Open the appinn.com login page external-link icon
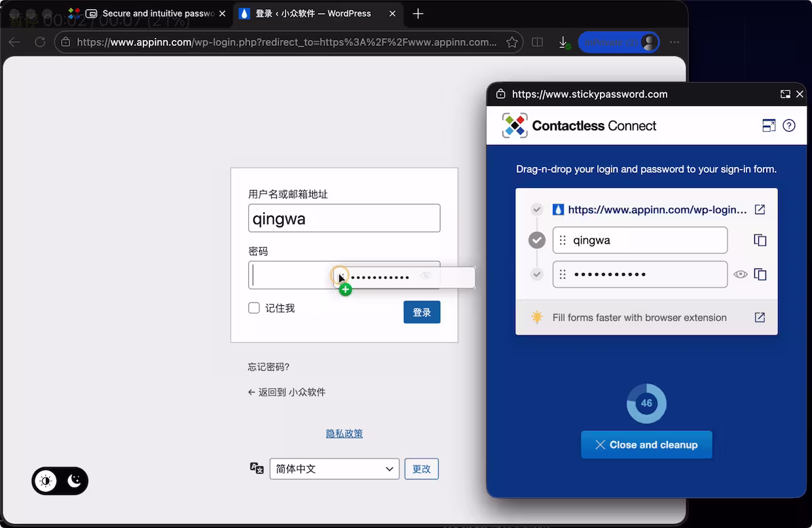812x528 pixels. point(760,209)
